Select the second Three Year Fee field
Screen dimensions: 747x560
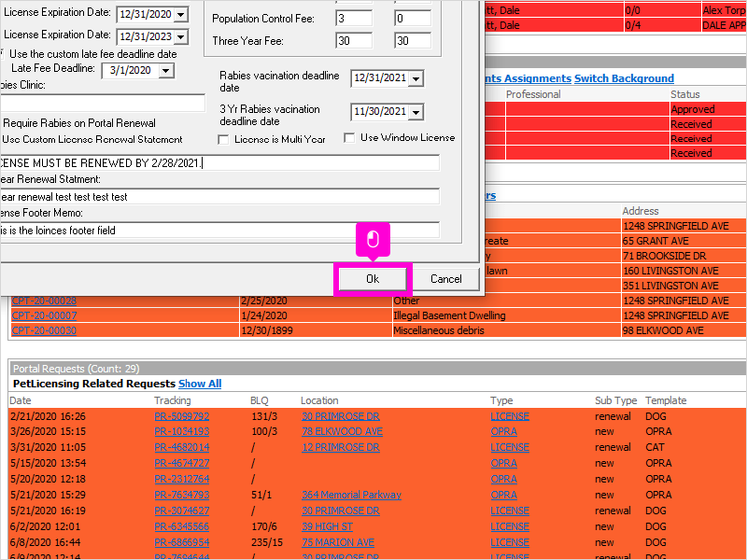point(413,40)
